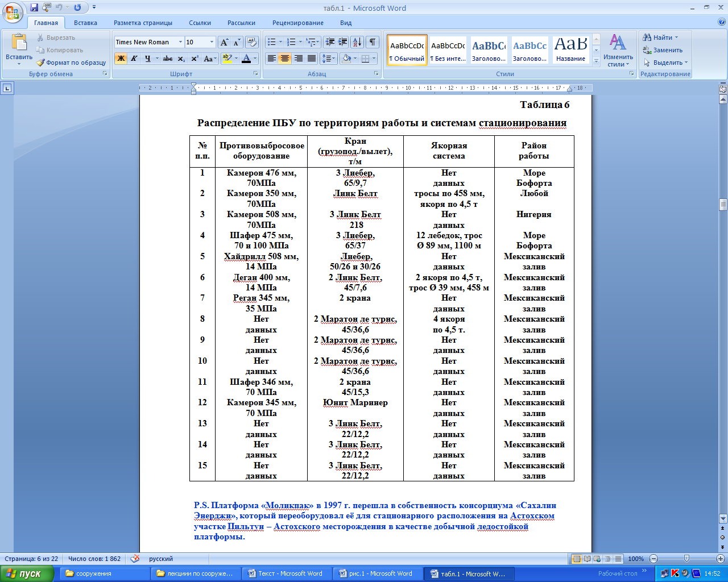Click the zoom slider handle
The width and height of the screenshot is (728, 582).
pyautogui.click(x=686, y=559)
